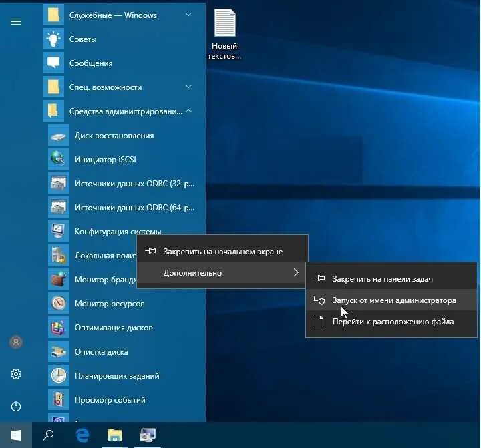Expand Служебные — Windows chevron
This screenshot has width=481, height=448.
188,15
